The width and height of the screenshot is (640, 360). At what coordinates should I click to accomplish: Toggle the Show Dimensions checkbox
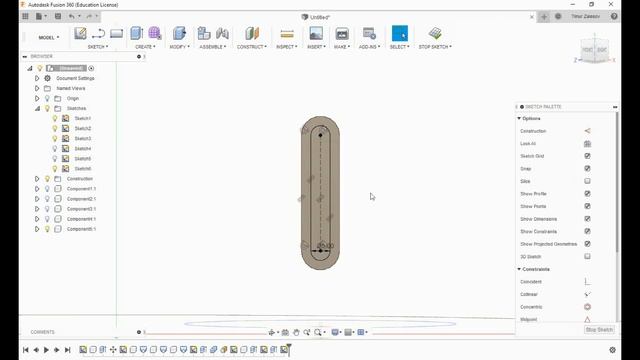(587, 219)
